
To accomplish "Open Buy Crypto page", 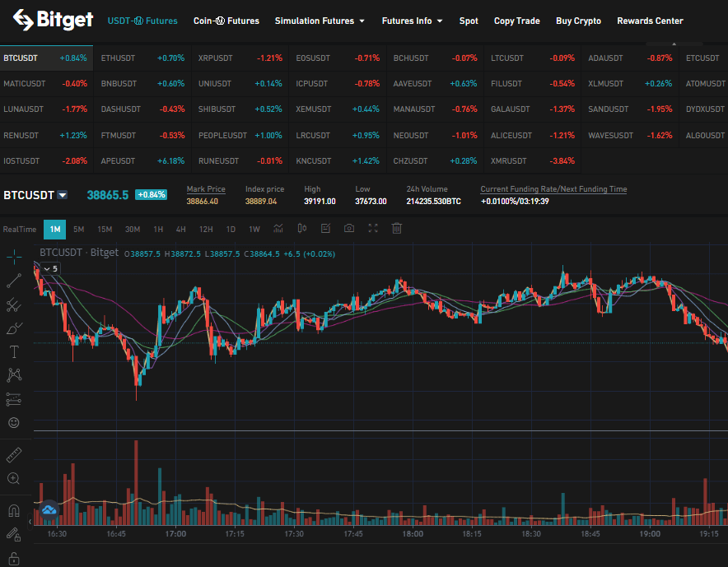I will pyautogui.click(x=578, y=21).
